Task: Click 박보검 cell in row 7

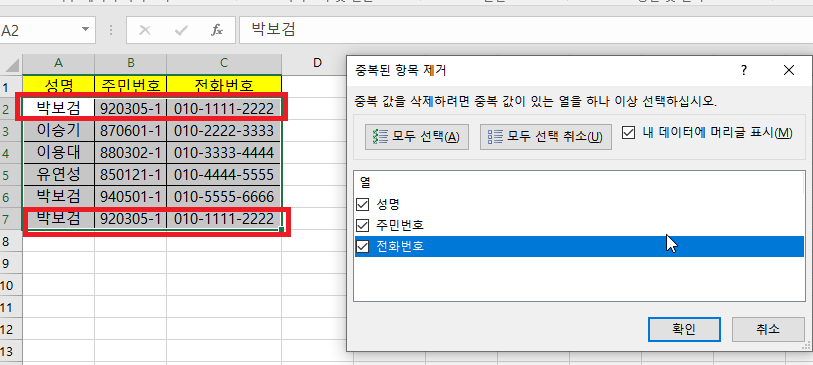Action: click(x=59, y=219)
